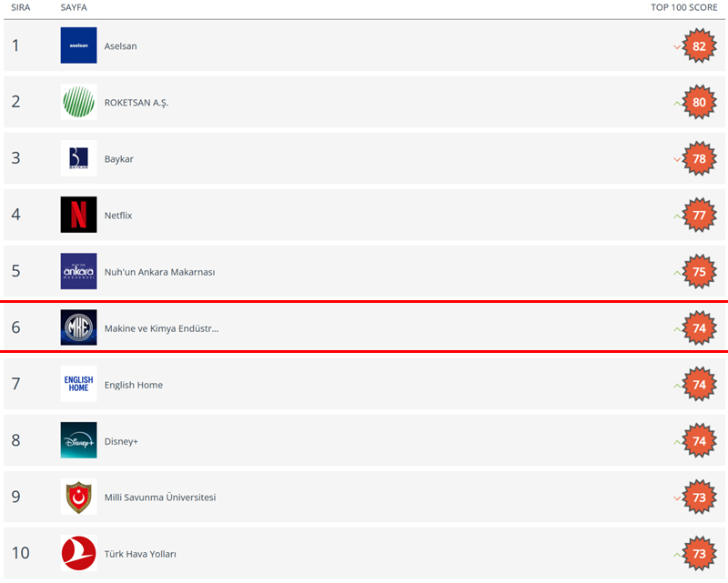Sort by TOP 100 SCORE column header
The height and width of the screenshot is (583, 728).
coord(683,7)
